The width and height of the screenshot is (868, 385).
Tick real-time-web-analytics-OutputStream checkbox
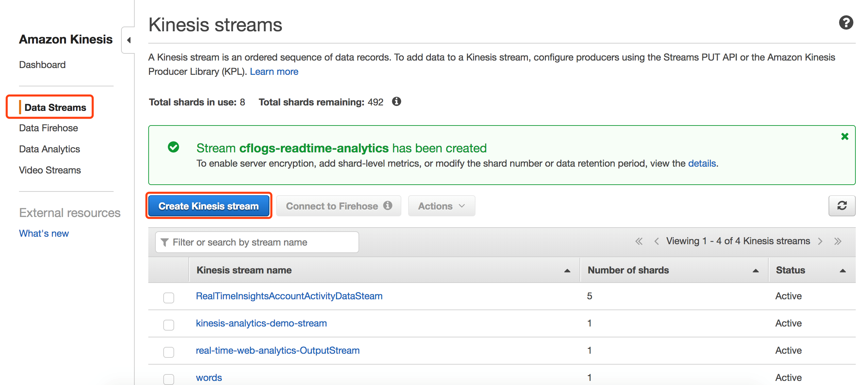pos(169,352)
